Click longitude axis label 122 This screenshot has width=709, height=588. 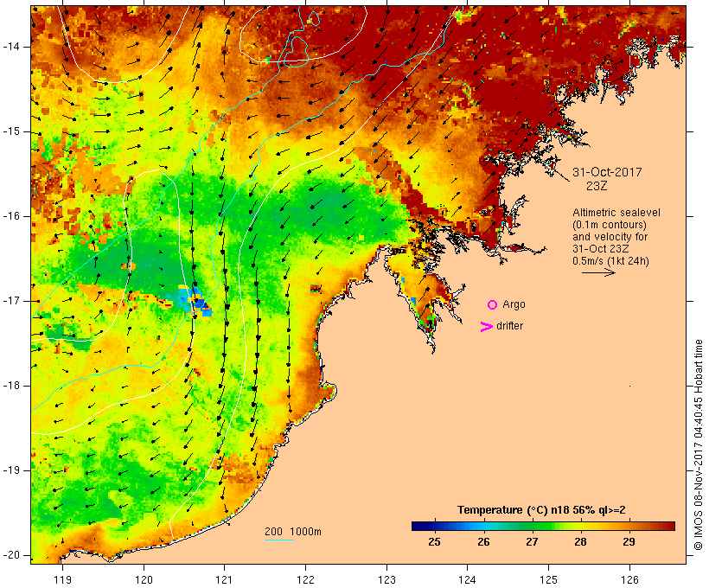305,579
